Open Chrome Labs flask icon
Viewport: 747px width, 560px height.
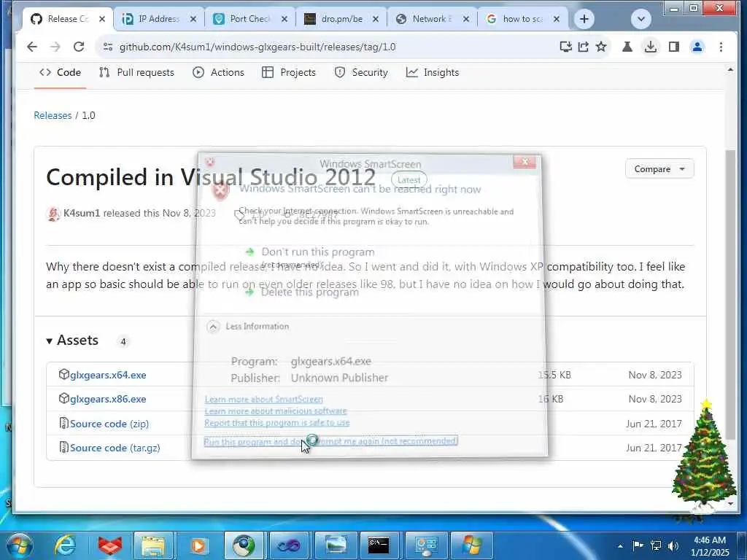627,47
